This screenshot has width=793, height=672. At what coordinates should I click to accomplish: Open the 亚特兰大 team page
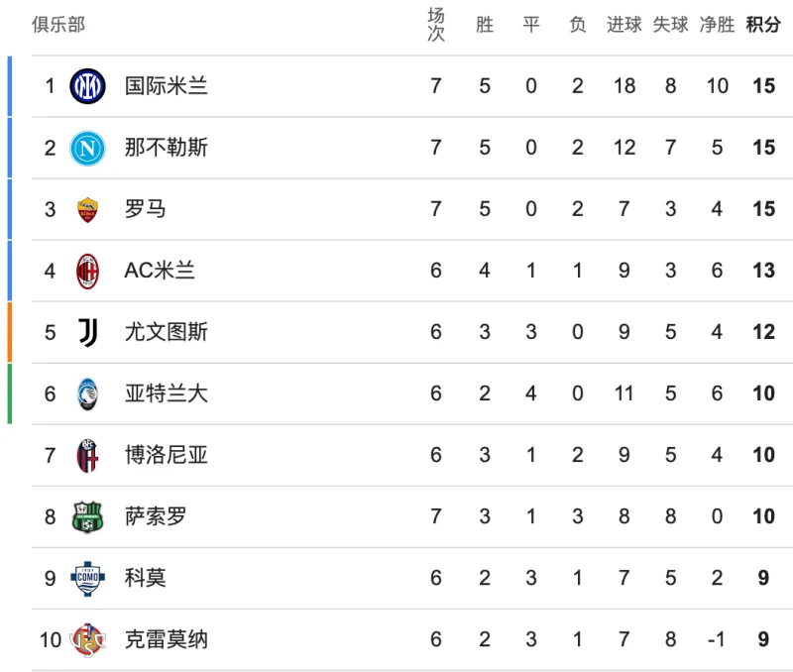click(x=166, y=393)
